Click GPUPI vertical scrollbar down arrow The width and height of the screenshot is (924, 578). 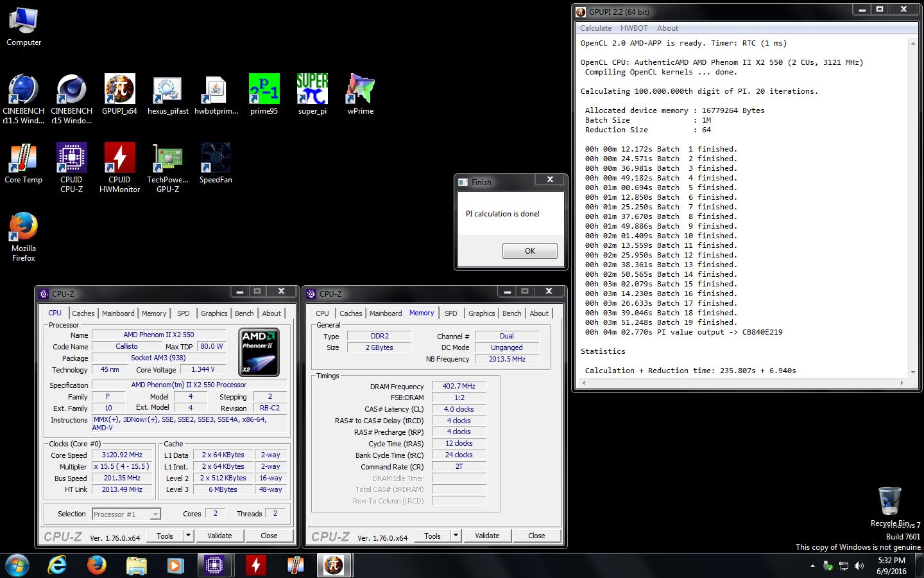(x=912, y=372)
